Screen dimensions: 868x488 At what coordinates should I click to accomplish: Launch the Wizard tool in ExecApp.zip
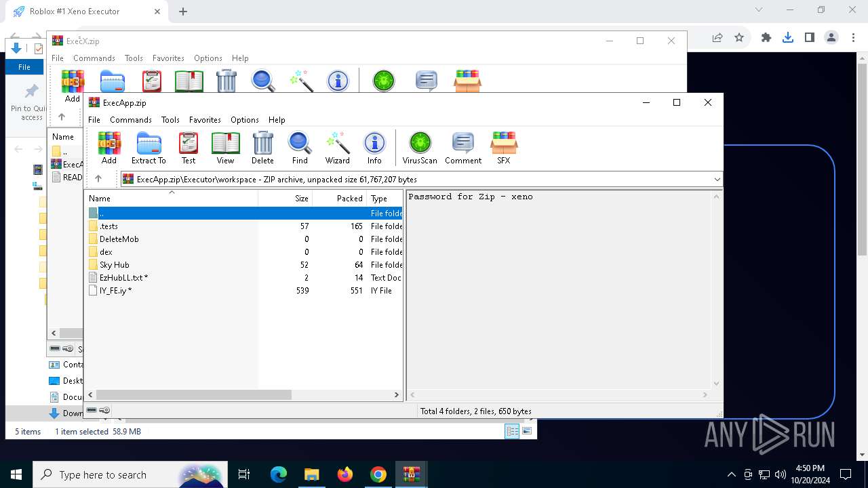[x=337, y=148]
